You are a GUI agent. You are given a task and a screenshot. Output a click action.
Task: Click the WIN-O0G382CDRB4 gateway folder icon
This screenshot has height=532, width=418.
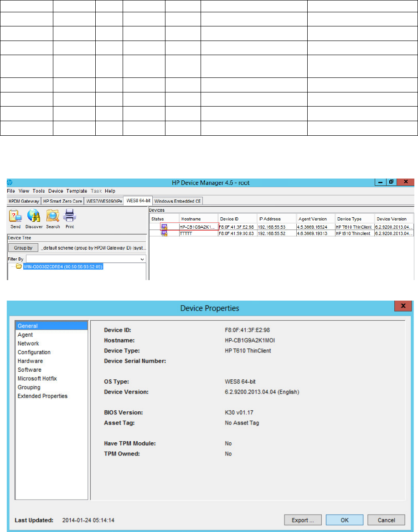click(x=19, y=266)
